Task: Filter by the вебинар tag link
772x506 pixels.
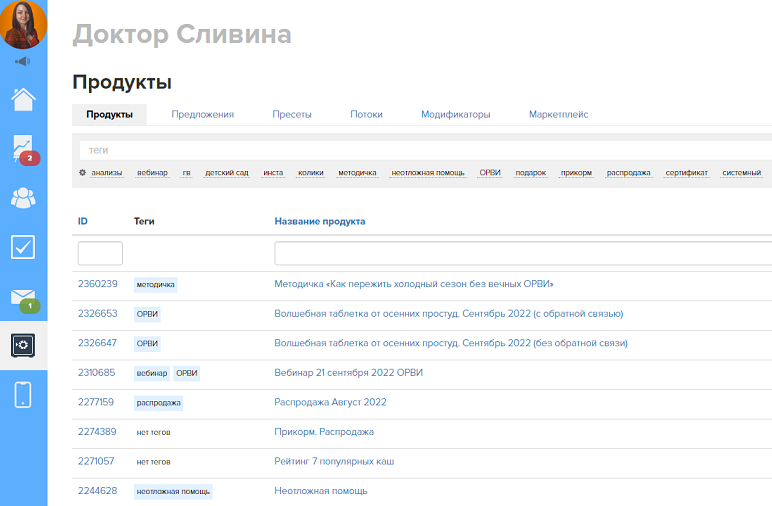Action: (x=152, y=173)
